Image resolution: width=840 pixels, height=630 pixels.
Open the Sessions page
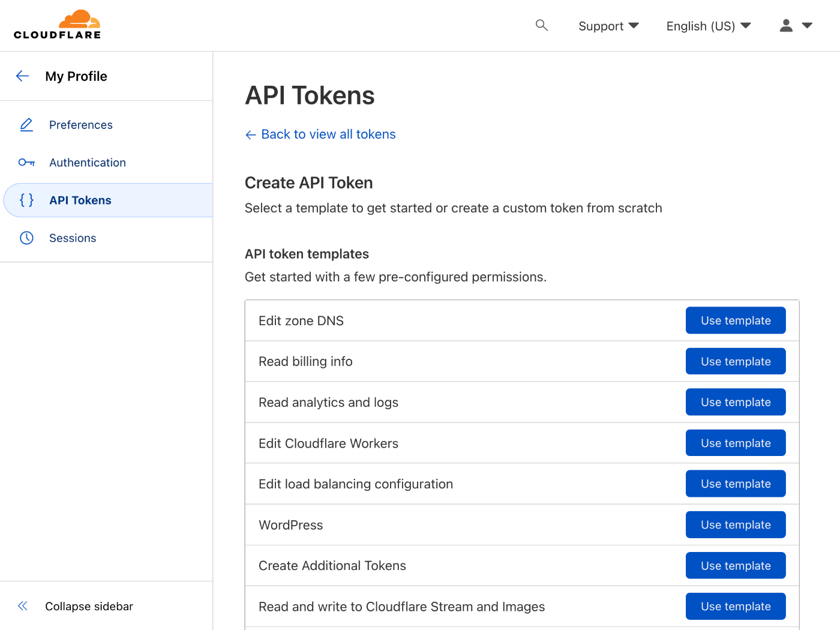tap(73, 238)
